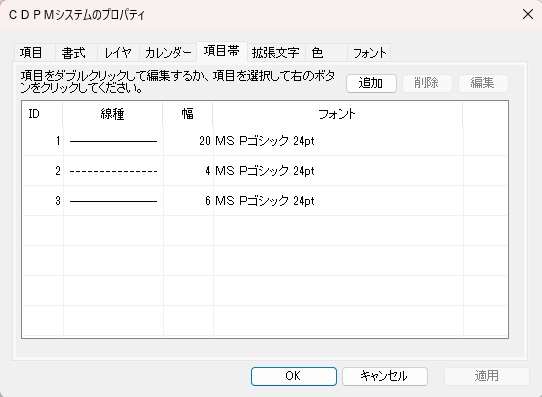Sort by the ID column header
The width and height of the screenshot is (542, 397).
[42, 114]
